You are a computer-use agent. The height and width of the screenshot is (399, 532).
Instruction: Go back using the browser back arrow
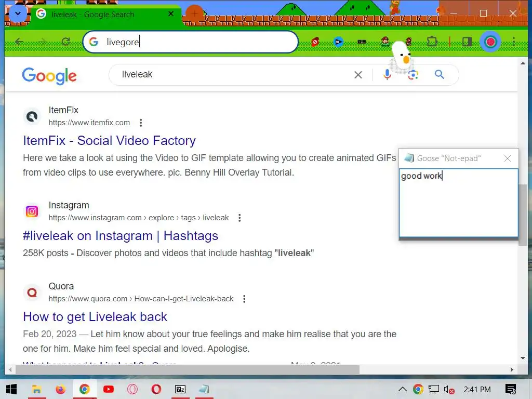pyautogui.click(x=19, y=42)
